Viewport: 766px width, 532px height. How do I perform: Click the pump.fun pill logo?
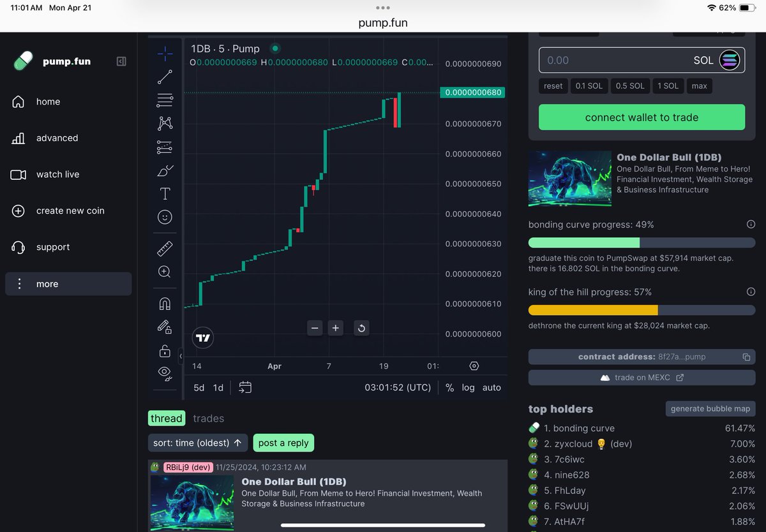(x=23, y=61)
